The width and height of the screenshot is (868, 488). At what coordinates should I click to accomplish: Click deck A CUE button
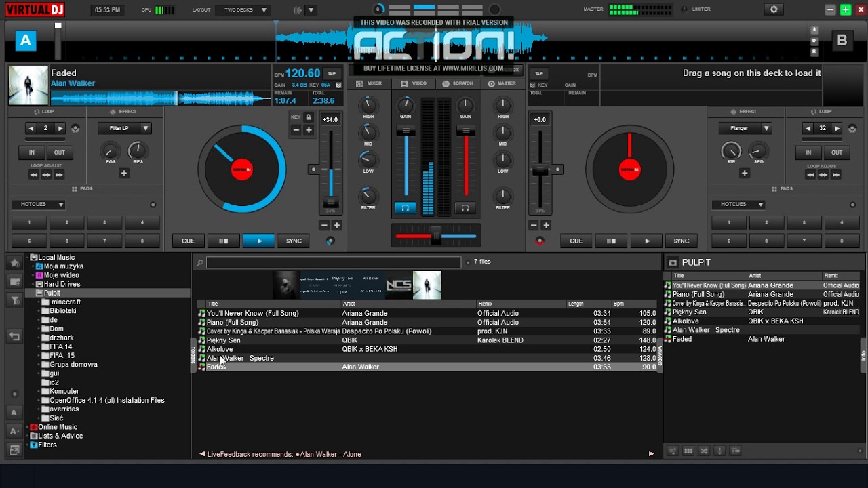tap(188, 241)
